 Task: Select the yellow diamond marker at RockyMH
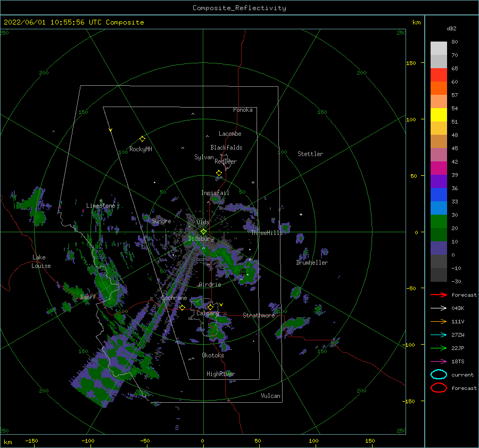point(142,139)
